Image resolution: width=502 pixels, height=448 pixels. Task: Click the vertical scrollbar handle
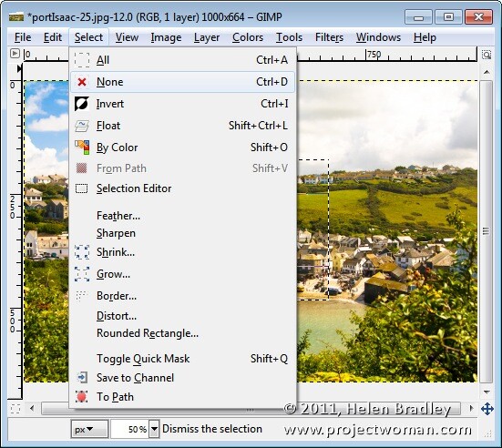tap(487, 231)
